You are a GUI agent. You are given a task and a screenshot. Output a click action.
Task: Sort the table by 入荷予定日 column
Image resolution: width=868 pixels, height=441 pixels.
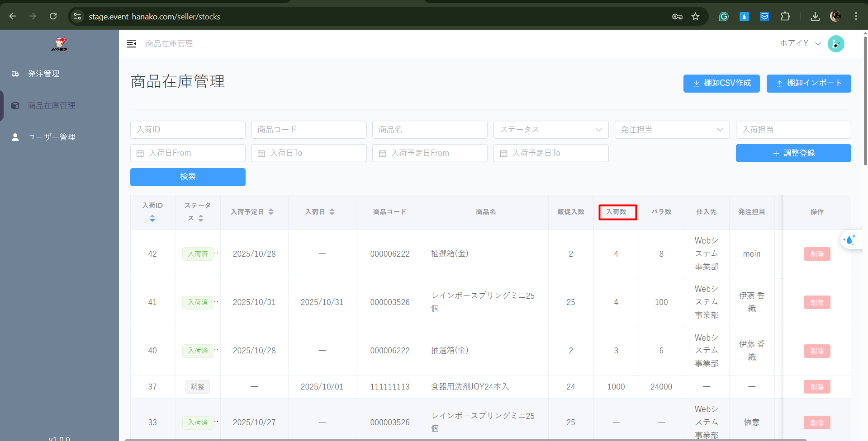coord(270,212)
